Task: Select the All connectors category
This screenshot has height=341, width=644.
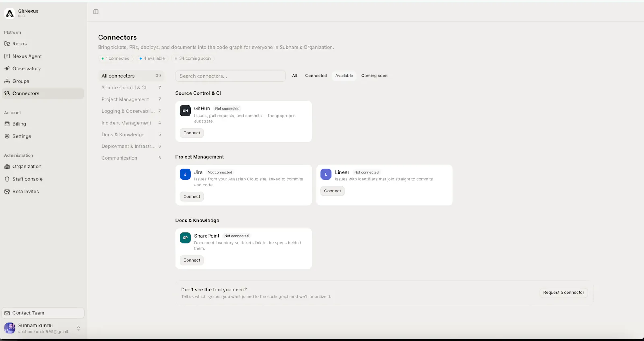Action: [x=131, y=76]
